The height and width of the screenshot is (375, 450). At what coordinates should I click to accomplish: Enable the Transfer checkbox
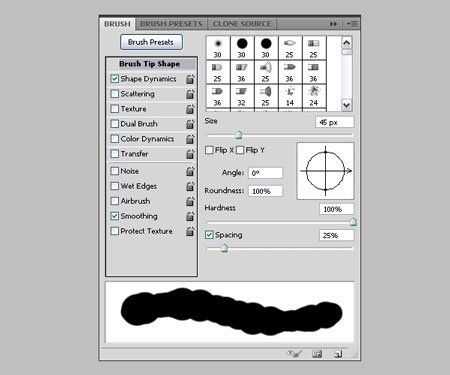(114, 154)
